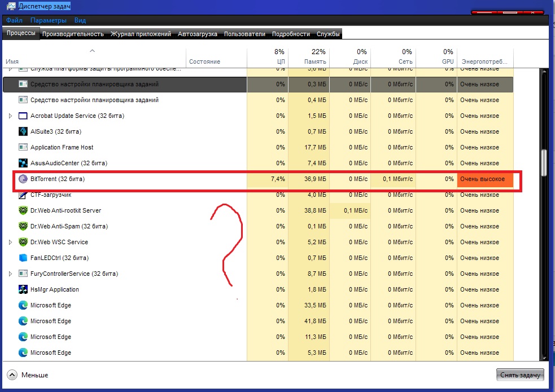Switch to the Журнал приложений tab
555x392 pixels.
coord(141,34)
